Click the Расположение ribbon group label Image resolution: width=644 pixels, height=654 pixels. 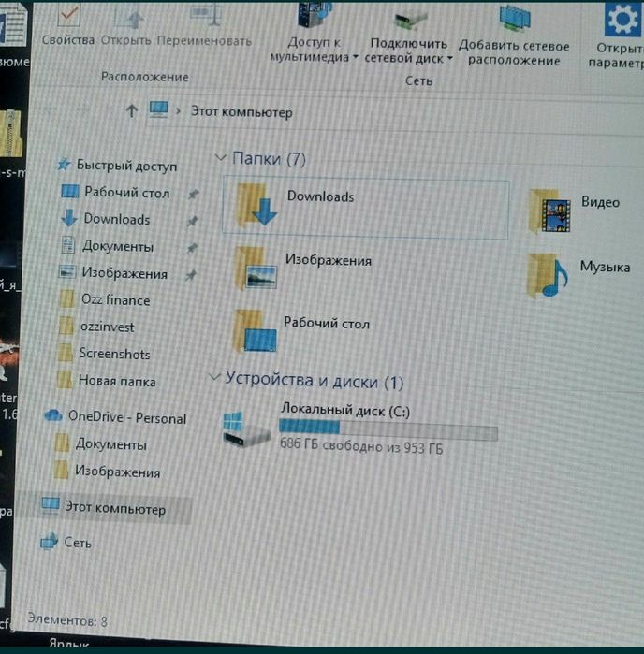click(145, 77)
